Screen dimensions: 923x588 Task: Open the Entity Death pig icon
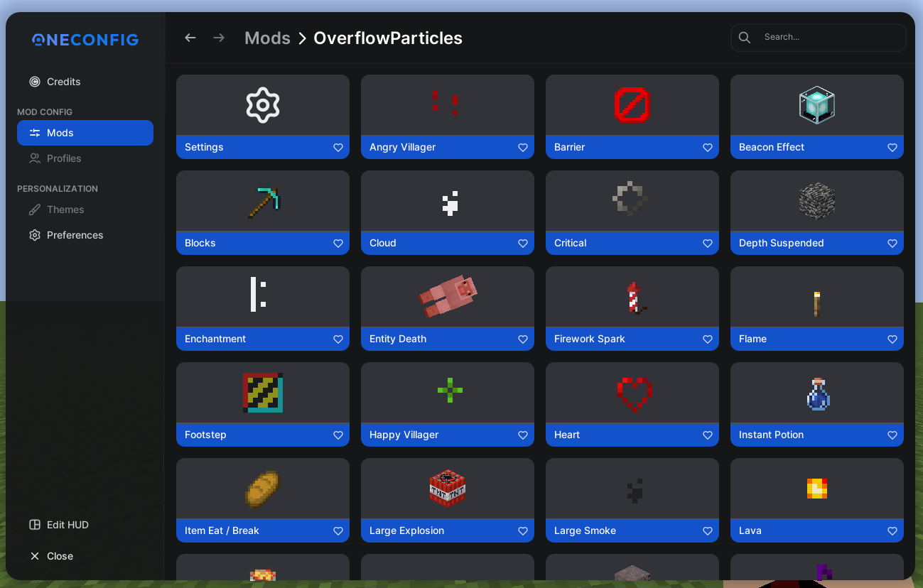pos(448,295)
